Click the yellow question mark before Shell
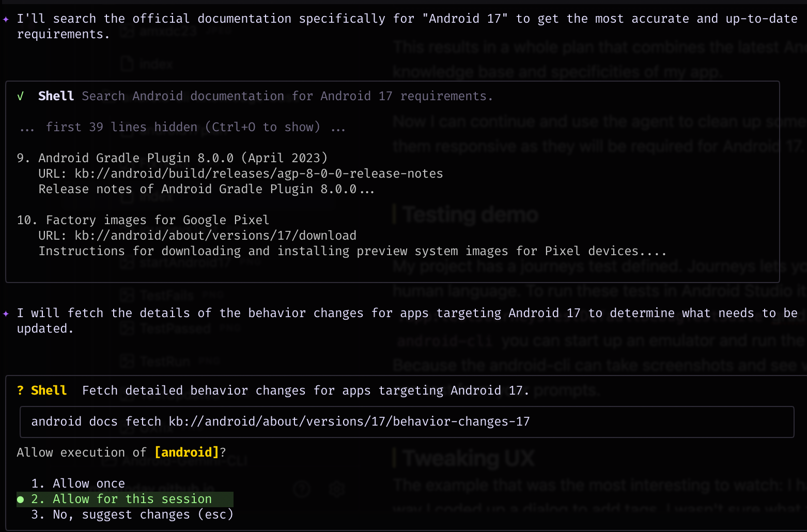Viewport: 807px width, 532px height. pyautogui.click(x=21, y=390)
